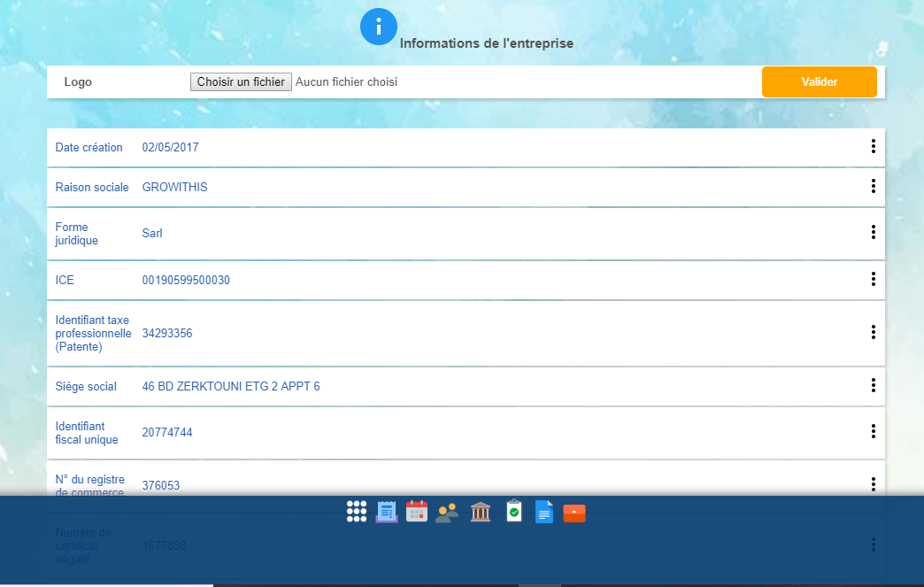Viewport: 924px width, 587px height.
Task: Open the people/contacts icon in the dock
Action: (447, 512)
